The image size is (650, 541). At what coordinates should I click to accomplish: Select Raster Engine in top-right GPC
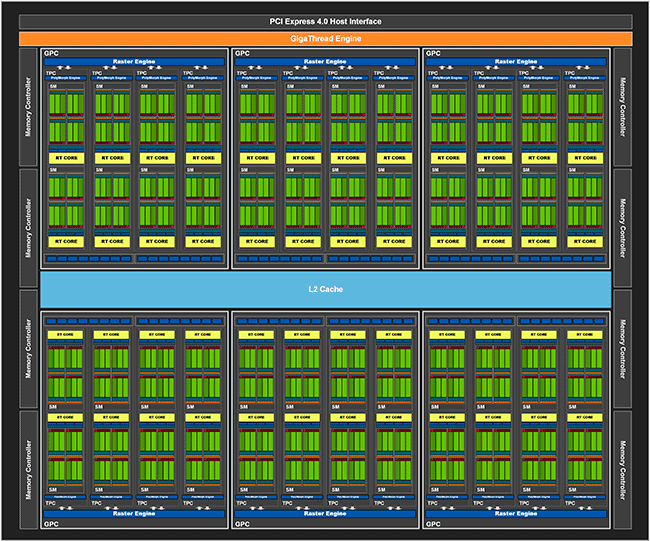[517, 62]
